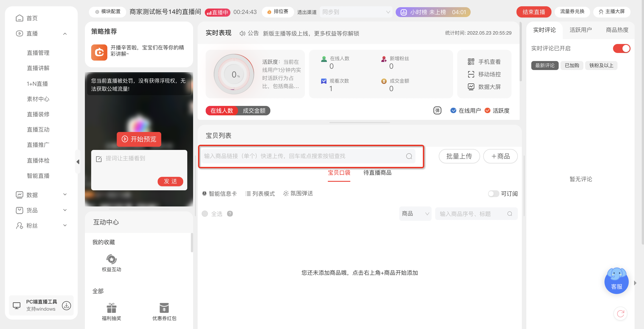Open the 同步到 channel dropdown
The image size is (644, 329).
(356, 12)
